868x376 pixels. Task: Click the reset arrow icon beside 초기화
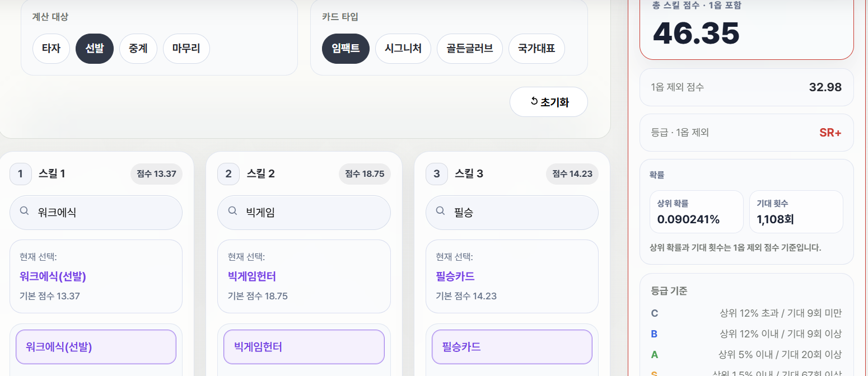coord(534,101)
